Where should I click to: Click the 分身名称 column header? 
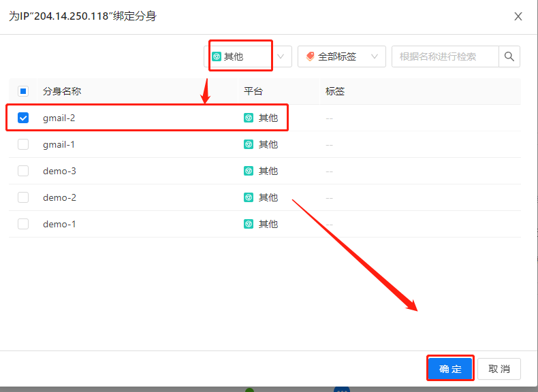[x=62, y=91]
